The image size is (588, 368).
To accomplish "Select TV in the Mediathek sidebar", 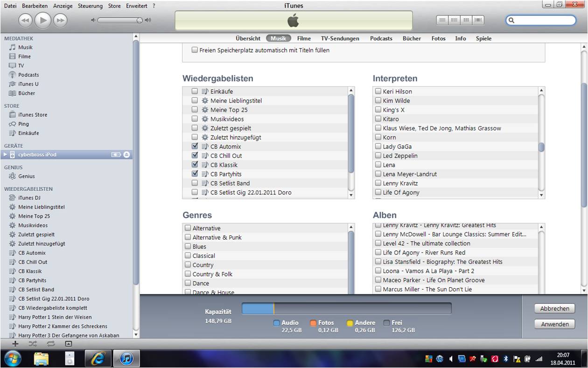I will pos(21,66).
